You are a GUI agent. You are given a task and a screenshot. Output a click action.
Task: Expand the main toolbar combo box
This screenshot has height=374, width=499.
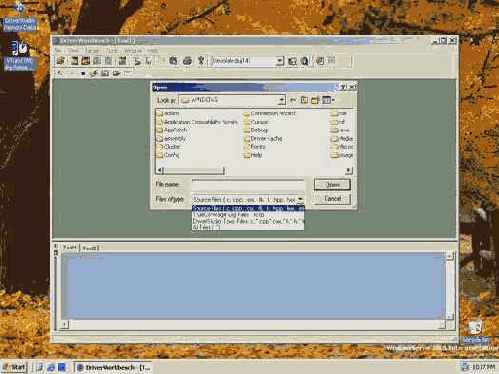tap(280, 61)
